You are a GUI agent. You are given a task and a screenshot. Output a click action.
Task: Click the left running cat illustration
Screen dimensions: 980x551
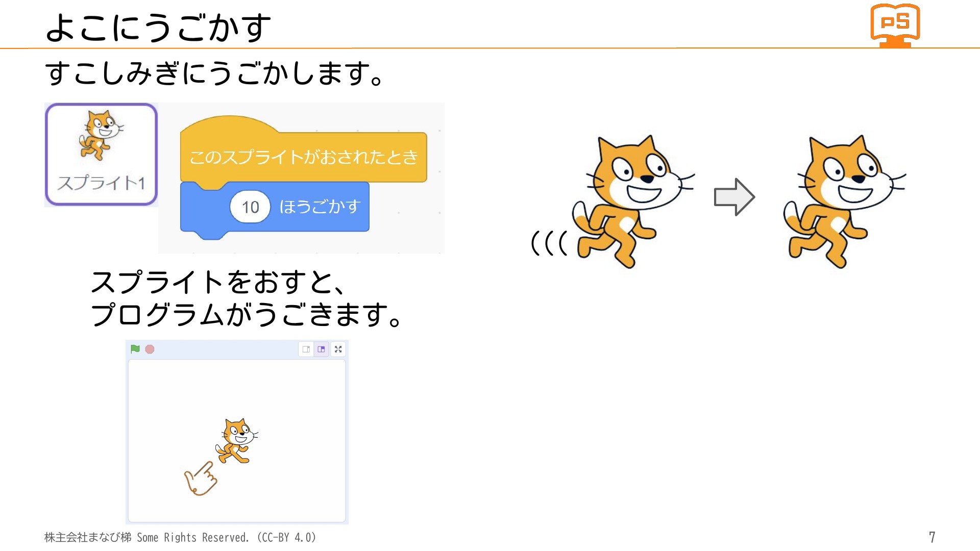coord(633,202)
